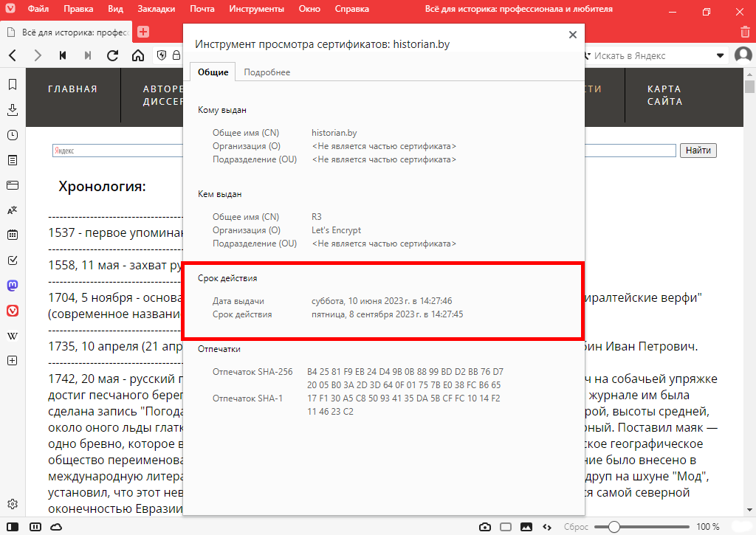Open the Wikipedia web panel
Image resolution: width=756 pixels, height=535 pixels.
point(13,336)
